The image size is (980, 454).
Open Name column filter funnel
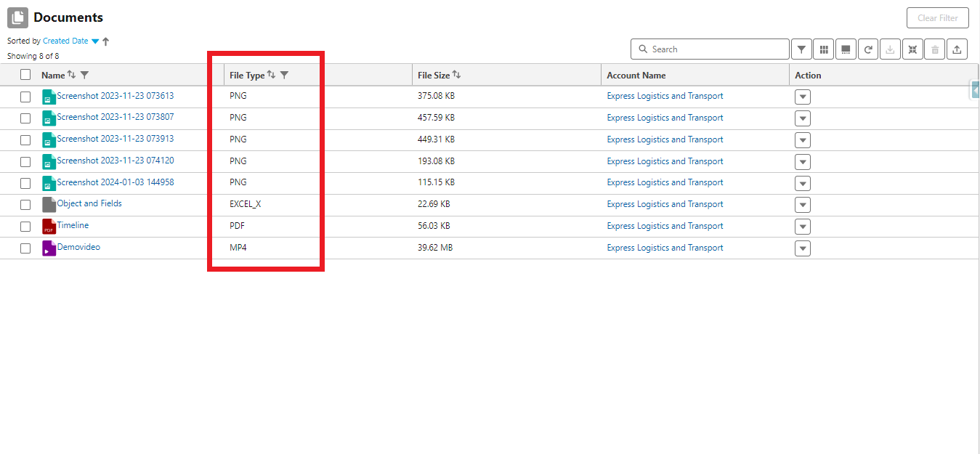click(84, 75)
